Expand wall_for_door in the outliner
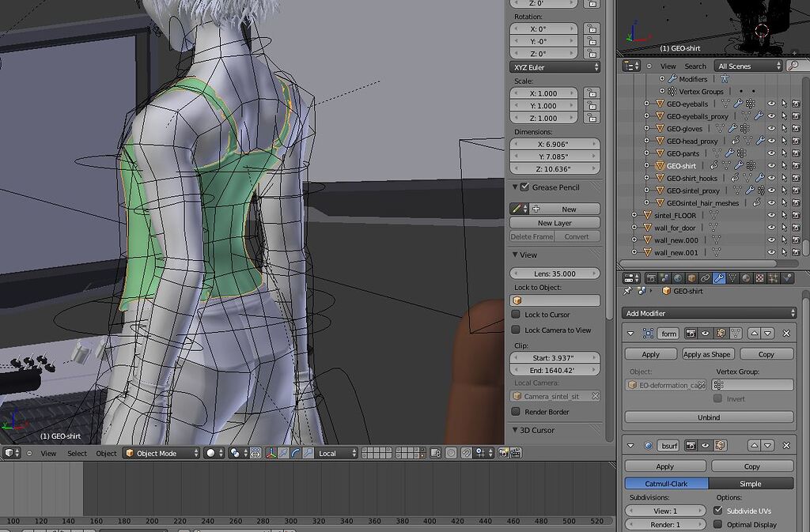This screenshot has width=810, height=532. click(x=634, y=228)
